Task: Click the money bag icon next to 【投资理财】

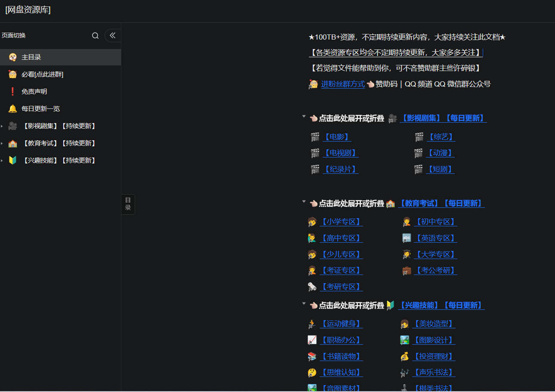Action: tap(404, 357)
